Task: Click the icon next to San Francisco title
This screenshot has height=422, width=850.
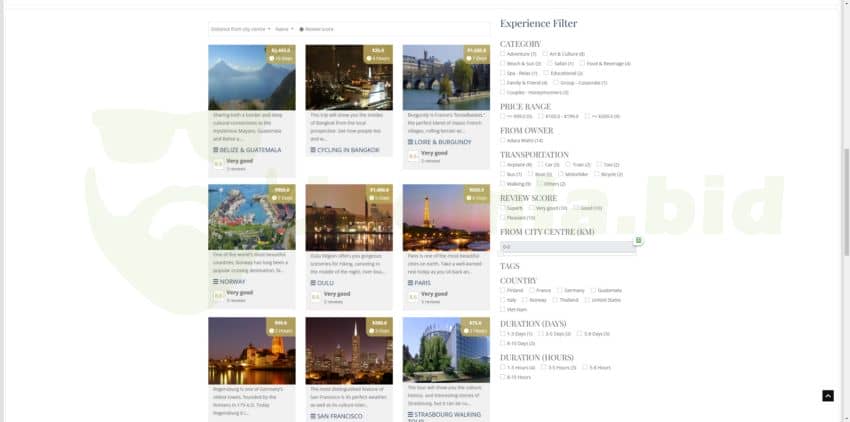Action: [313, 415]
